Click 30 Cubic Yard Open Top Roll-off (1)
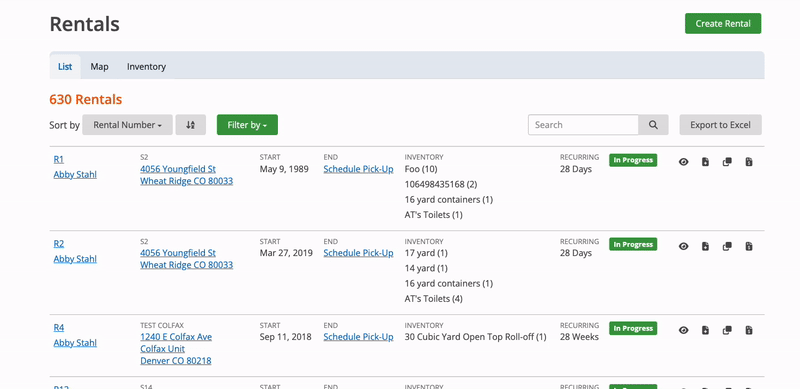This screenshot has height=389, width=800. tap(476, 337)
